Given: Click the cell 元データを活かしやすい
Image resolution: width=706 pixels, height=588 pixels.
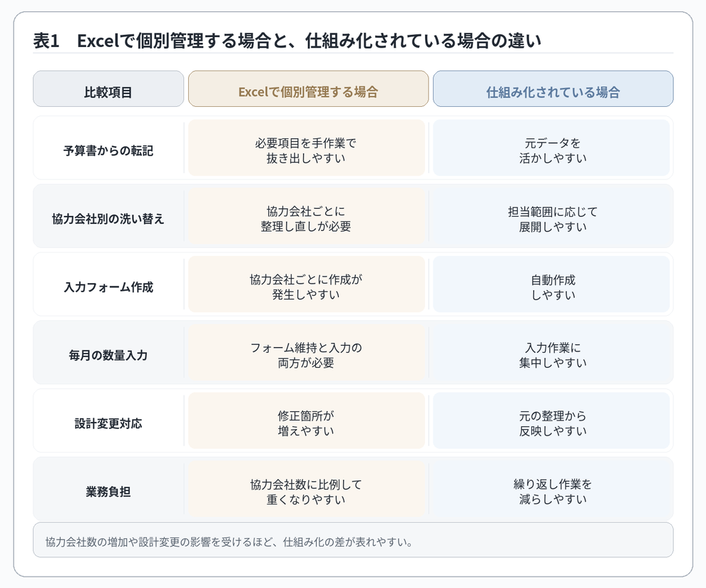Looking at the screenshot, I should (551, 148).
